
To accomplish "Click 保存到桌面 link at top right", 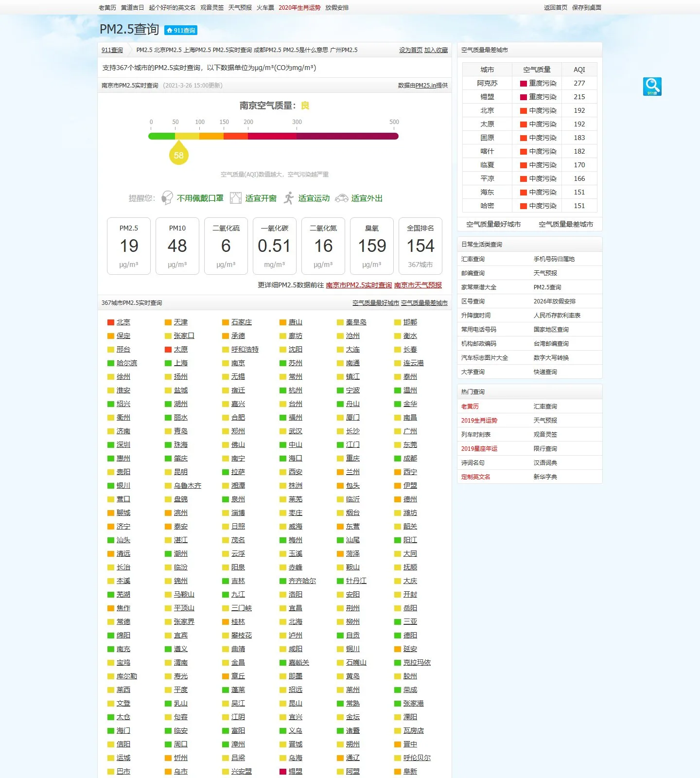I will click(587, 8).
